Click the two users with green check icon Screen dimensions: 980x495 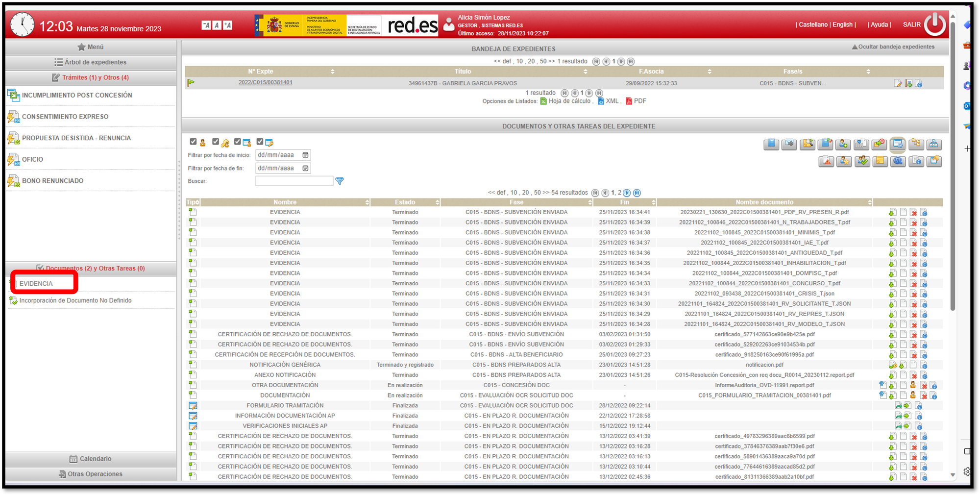point(862,161)
